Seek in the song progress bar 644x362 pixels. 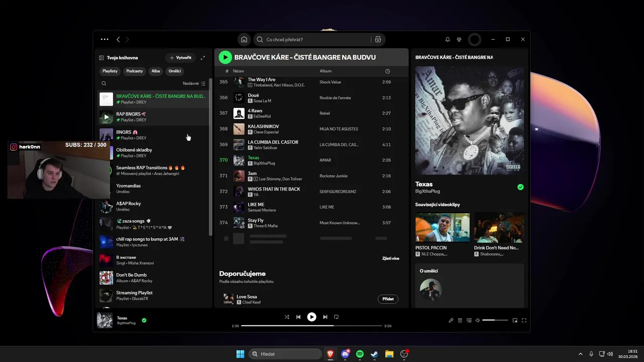311,326
